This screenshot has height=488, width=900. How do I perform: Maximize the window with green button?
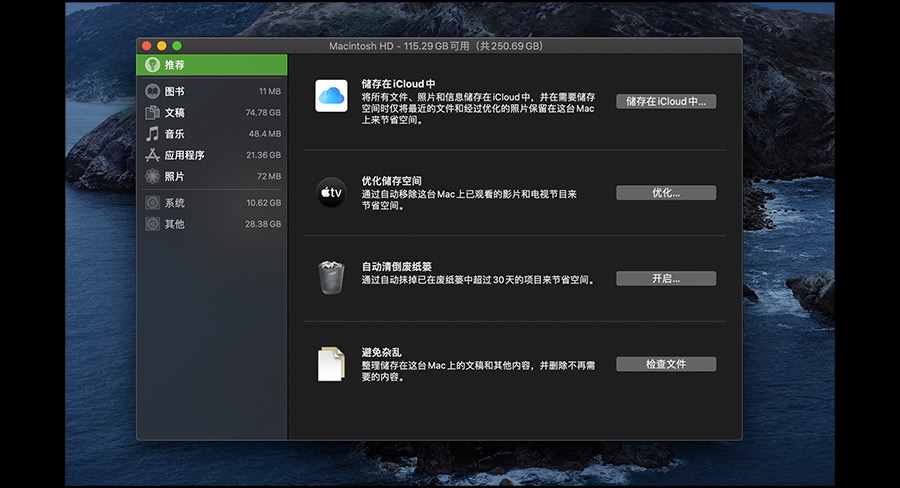coord(177,46)
